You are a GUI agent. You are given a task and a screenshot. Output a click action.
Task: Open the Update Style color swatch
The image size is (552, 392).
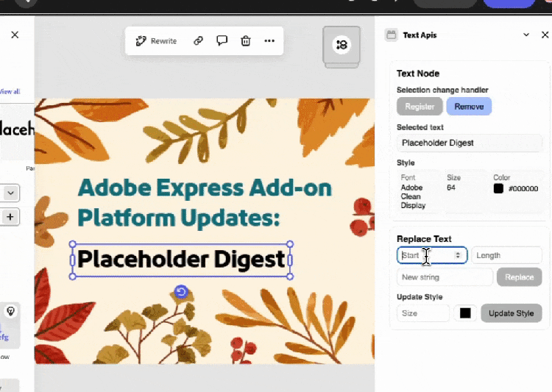pyautogui.click(x=465, y=313)
